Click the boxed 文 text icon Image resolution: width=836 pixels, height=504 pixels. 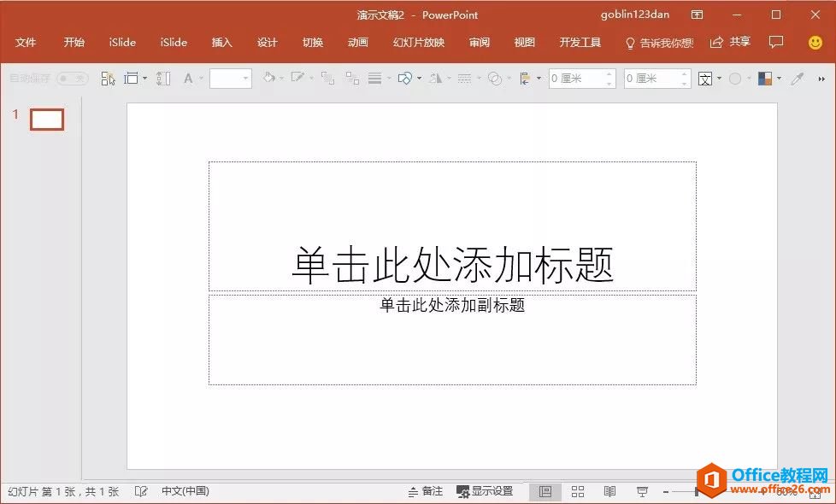[x=705, y=79]
